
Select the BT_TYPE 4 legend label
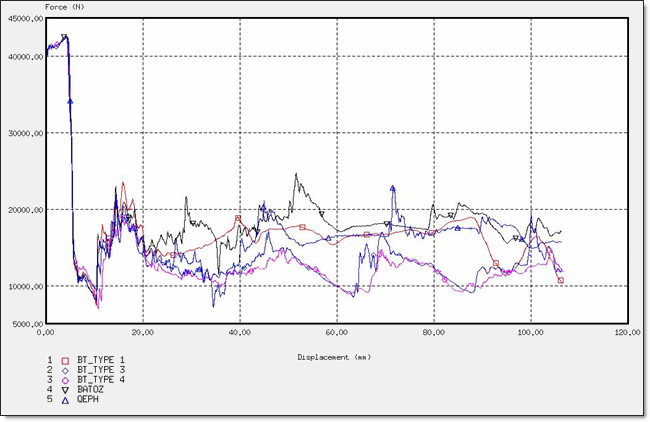click(101, 380)
